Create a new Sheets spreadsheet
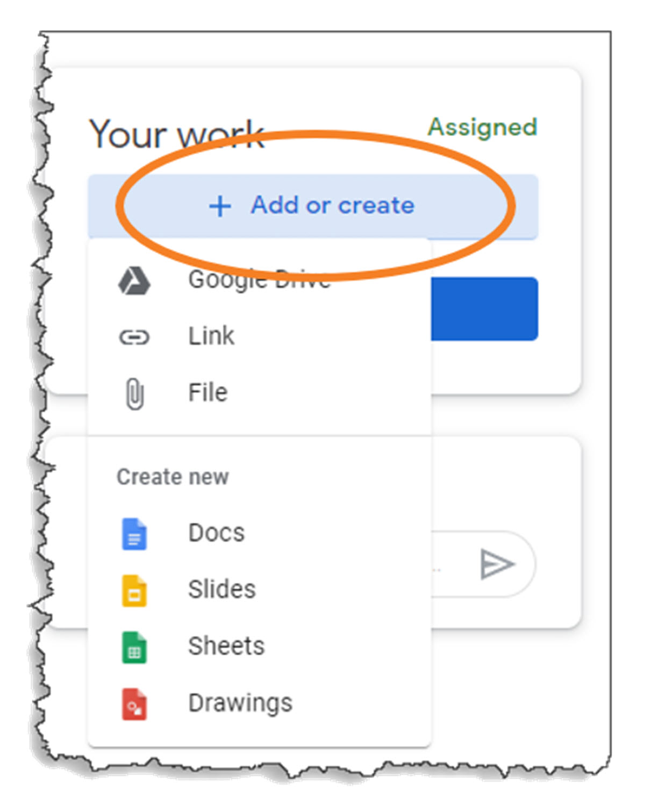672x797 pixels. click(x=259, y=647)
